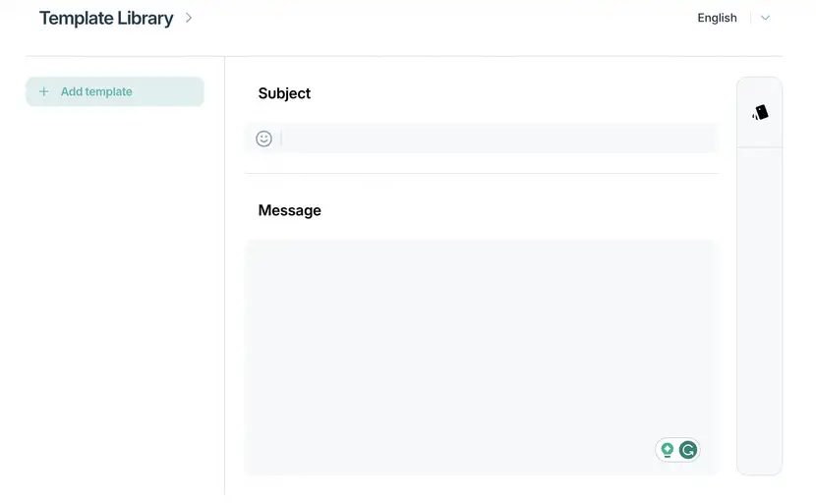Click the Grammarly G icon
The image size is (816, 504).
688,450
